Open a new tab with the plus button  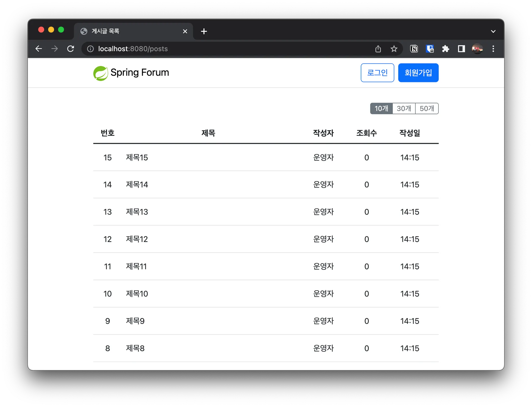click(x=204, y=31)
